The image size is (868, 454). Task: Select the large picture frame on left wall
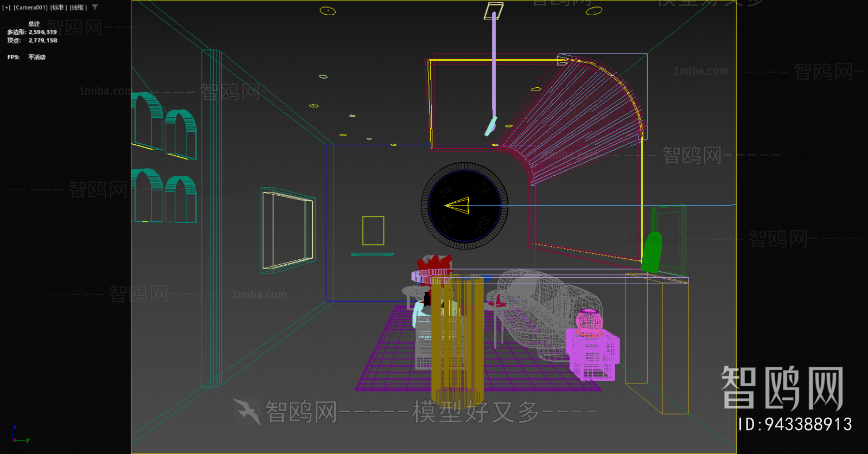288,230
